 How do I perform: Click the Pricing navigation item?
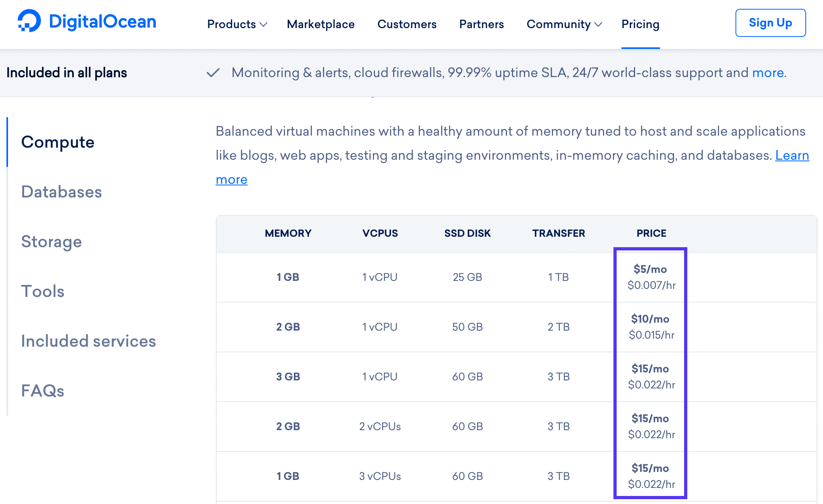[x=640, y=24]
